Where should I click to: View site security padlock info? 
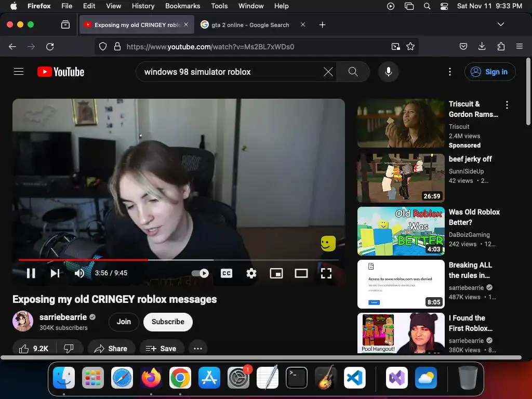(x=117, y=46)
